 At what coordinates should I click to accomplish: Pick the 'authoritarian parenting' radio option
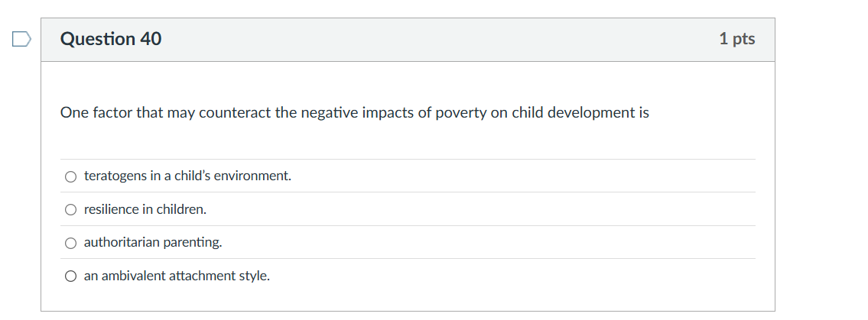point(71,243)
